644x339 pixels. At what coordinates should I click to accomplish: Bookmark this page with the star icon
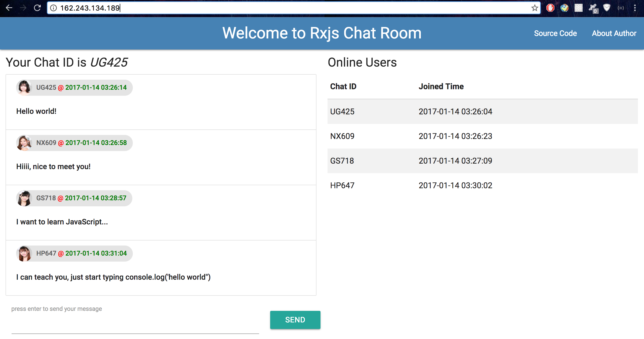tap(535, 8)
